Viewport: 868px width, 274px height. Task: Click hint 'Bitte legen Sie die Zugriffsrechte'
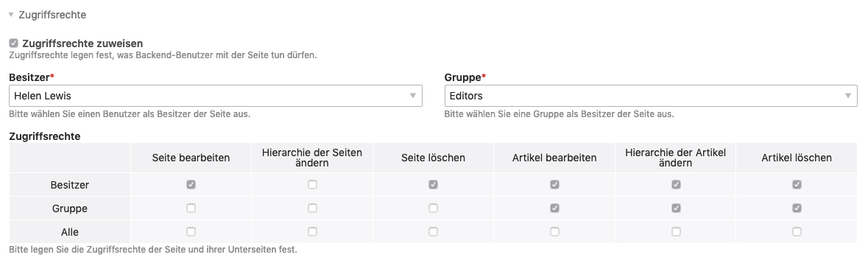(x=153, y=250)
